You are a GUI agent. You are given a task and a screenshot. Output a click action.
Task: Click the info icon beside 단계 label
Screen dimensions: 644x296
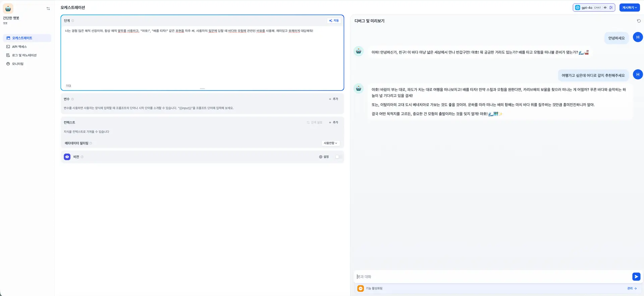pos(73,21)
